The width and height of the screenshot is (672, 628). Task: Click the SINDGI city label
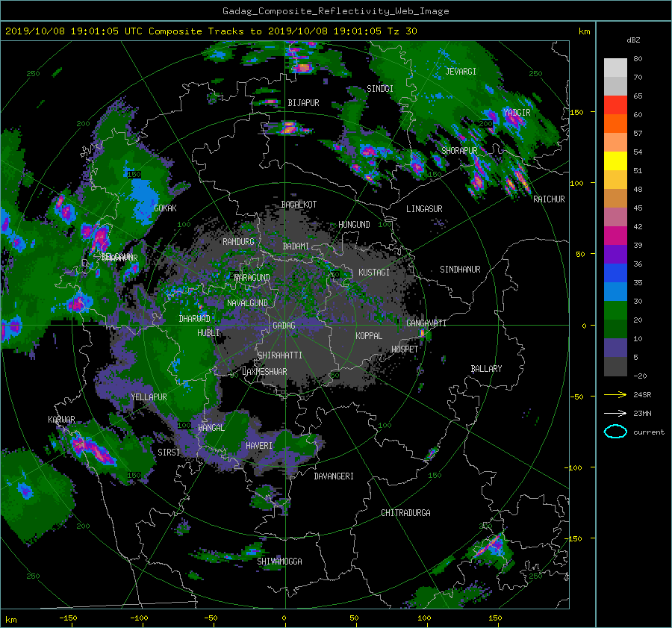(x=380, y=89)
